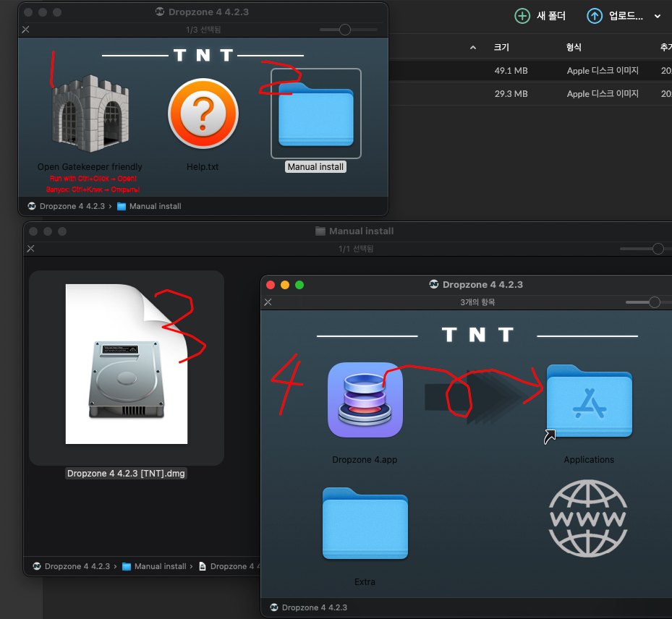Click the Help.txt file name label
This screenshot has width=672, height=619.
click(x=203, y=166)
